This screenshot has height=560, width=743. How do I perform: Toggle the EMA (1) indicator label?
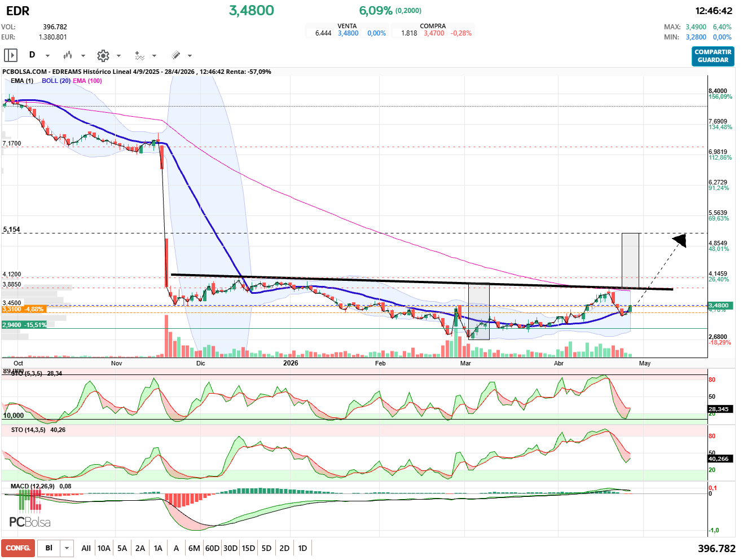pyautogui.click(x=22, y=81)
